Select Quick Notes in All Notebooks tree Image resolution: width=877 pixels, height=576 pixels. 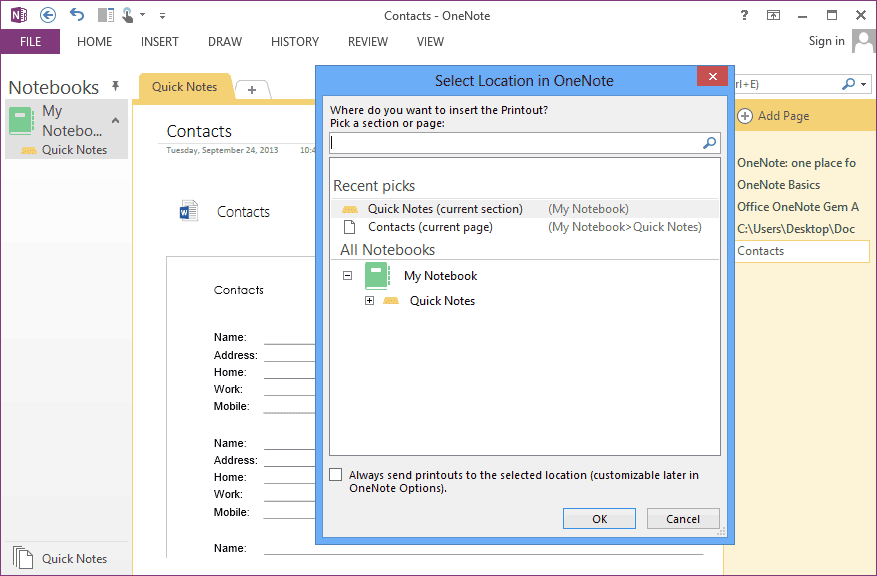click(442, 301)
